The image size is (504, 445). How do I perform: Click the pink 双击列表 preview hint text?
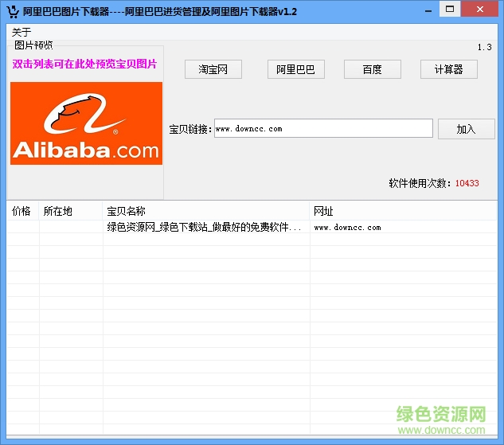[84, 64]
